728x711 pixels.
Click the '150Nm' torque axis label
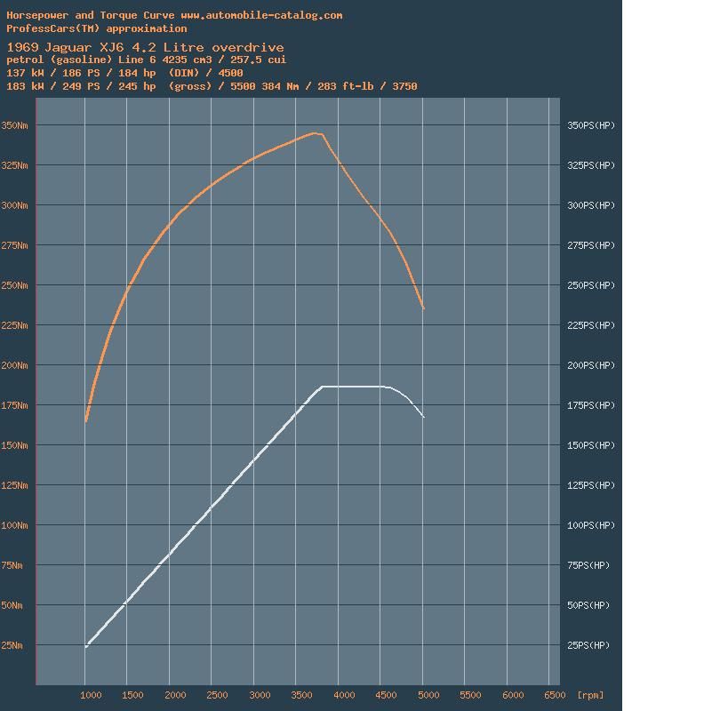[14, 445]
